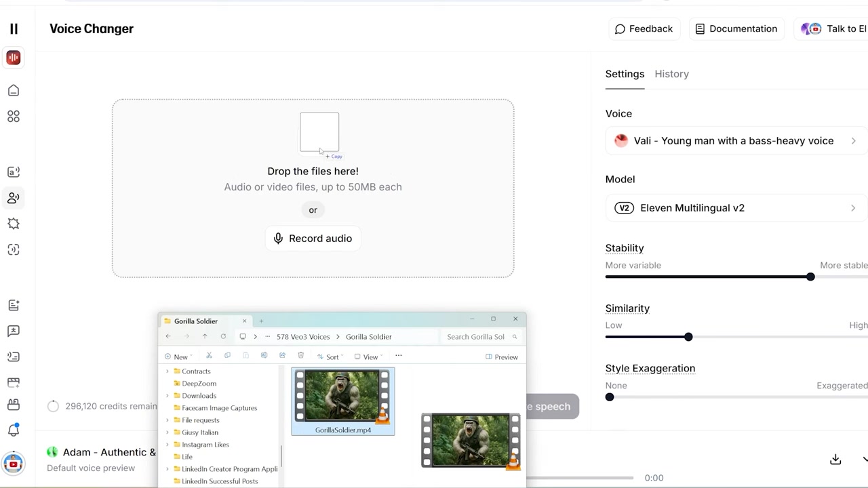This screenshot has width=868, height=488.
Task: Open the Voice Isolator sidebar icon
Action: (14, 249)
